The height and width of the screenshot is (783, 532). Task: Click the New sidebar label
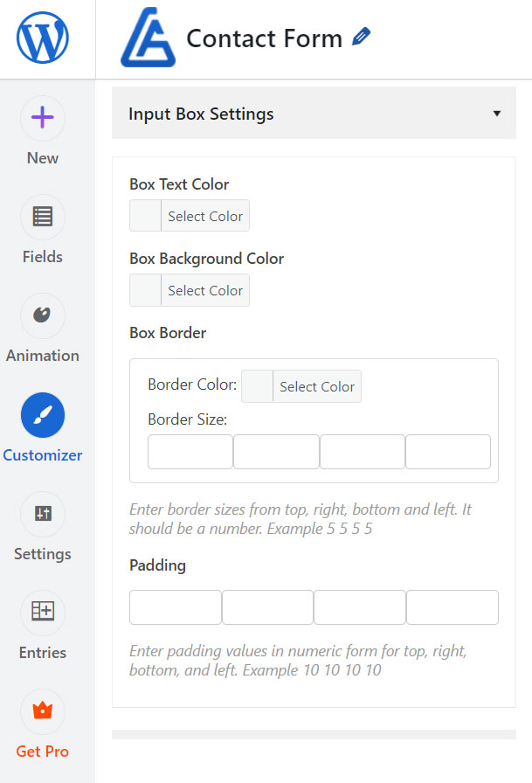[x=43, y=158]
